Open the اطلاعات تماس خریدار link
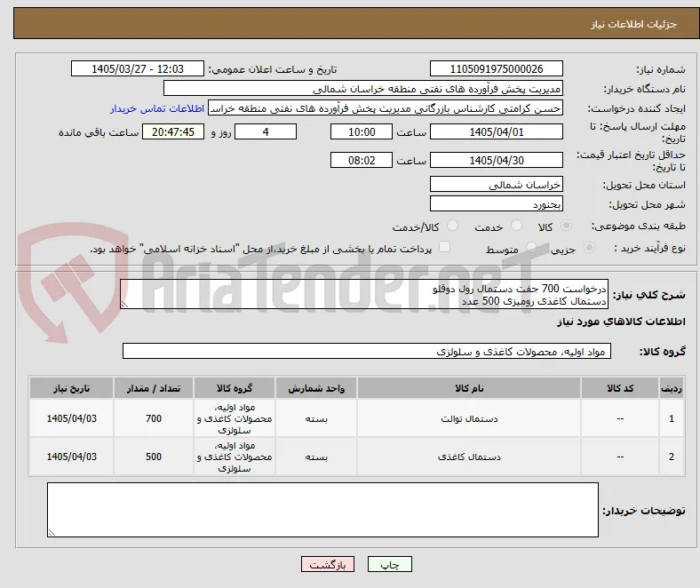The width and height of the screenshot is (700, 588). point(157,108)
